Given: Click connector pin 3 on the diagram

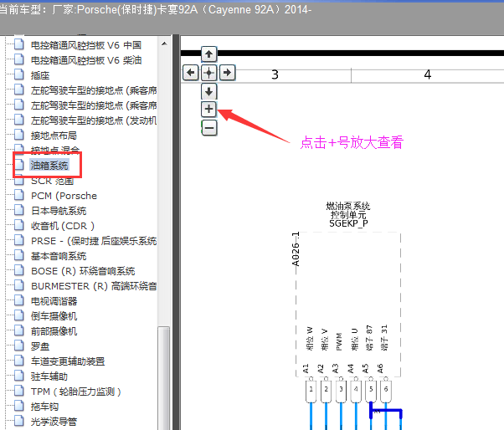Looking at the screenshot, I should (341, 392).
